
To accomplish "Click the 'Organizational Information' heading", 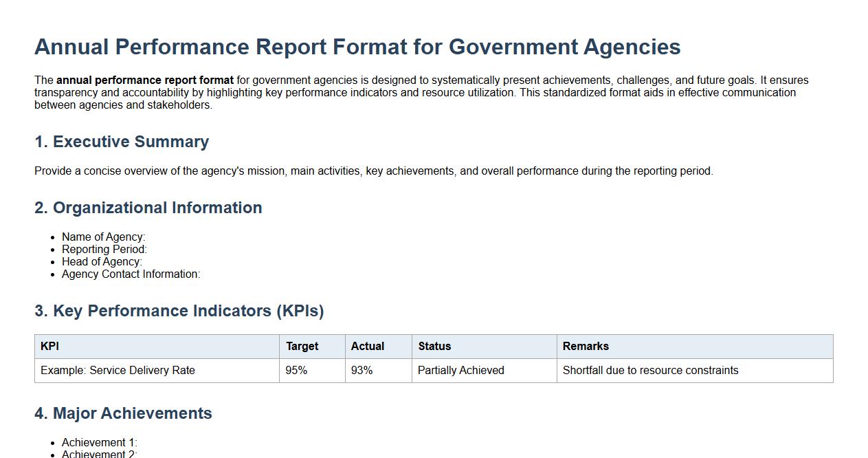I will coord(148,208).
